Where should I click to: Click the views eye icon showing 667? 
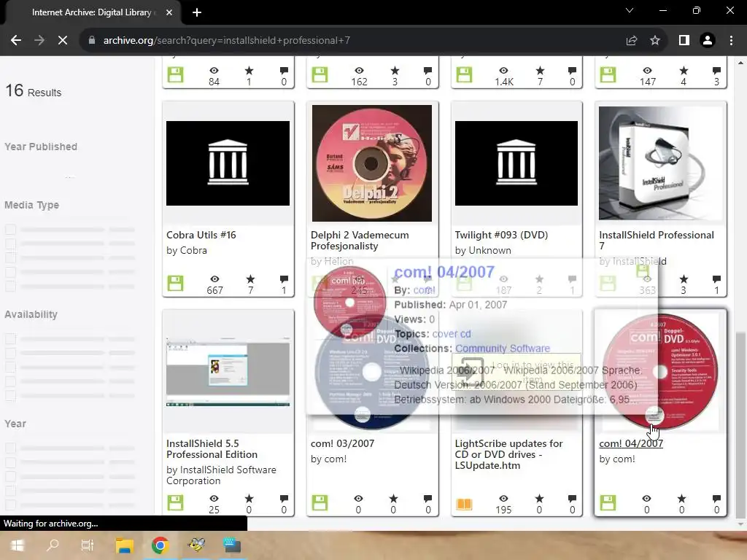pyautogui.click(x=215, y=279)
